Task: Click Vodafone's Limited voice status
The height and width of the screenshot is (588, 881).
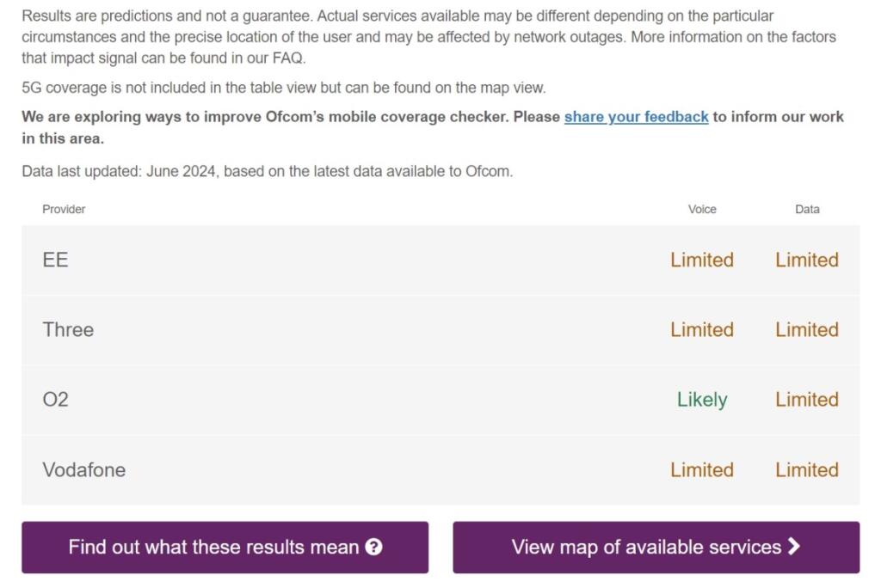Action: [x=702, y=469]
